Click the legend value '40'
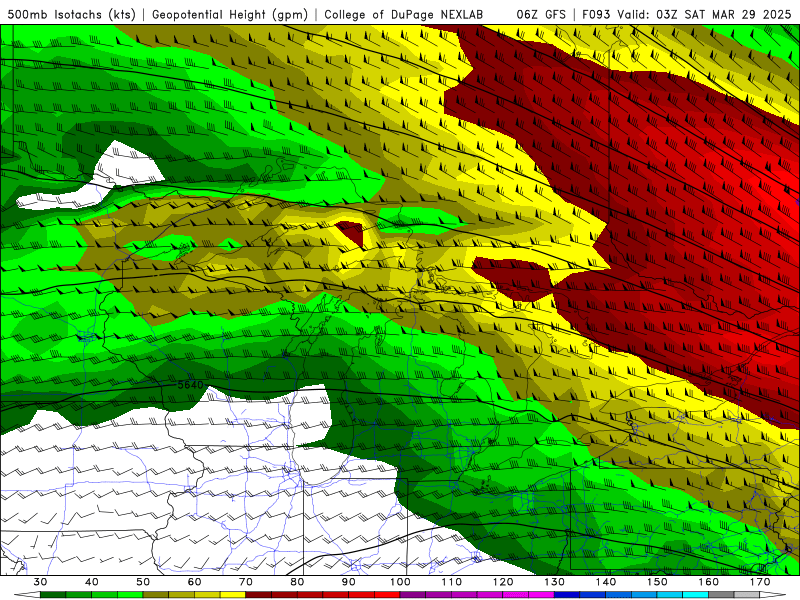Image resolution: width=800 pixels, height=600 pixels. click(92, 582)
